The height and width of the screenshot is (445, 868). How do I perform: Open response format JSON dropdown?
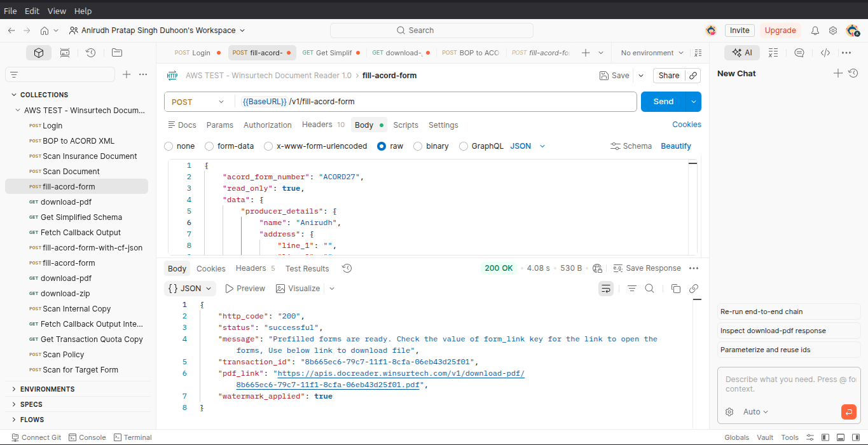click(x=190, y=289)
